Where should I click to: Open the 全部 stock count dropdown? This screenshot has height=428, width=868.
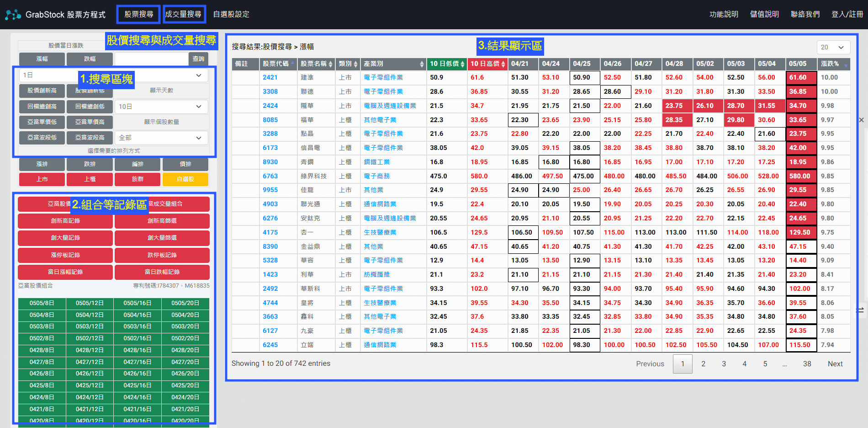[161, 138]
